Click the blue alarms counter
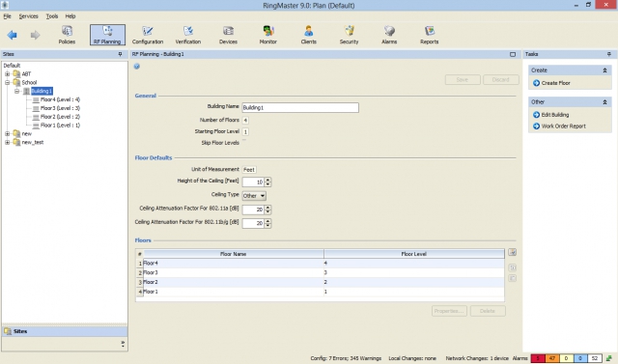The width and height of the screenshot is (618, 364). pyautogui.click(x=580, y=358)
